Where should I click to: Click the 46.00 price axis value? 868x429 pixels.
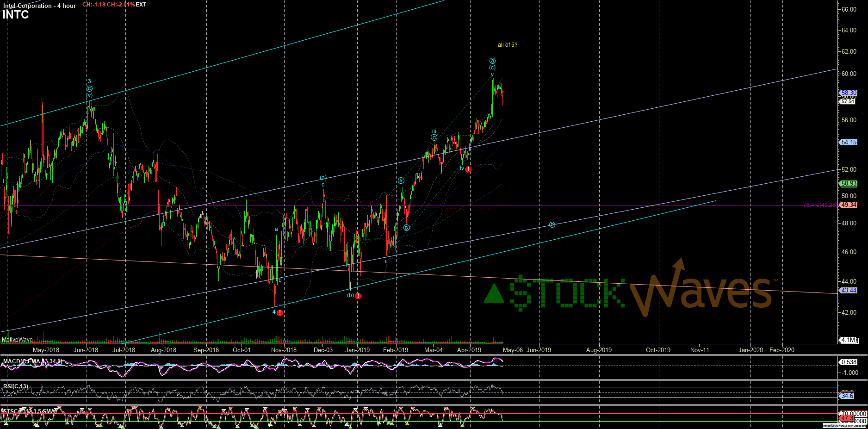pos(849,252)
